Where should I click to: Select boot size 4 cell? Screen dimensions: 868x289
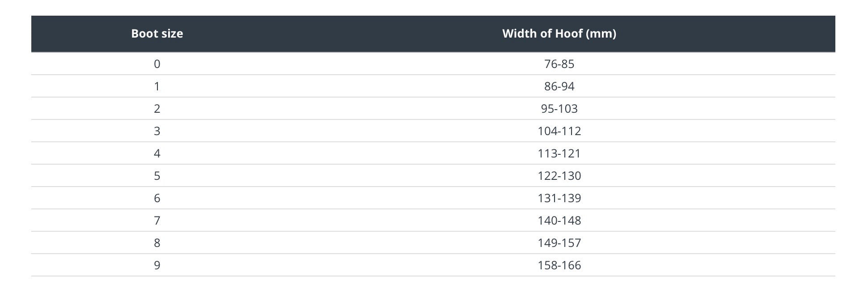click(157, 153)
